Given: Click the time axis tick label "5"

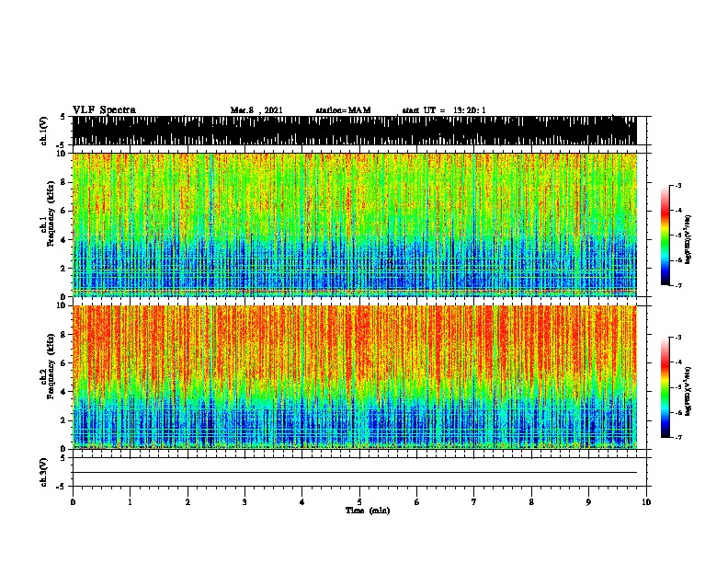Looking at the screenshot, I should tap(359, 501).
